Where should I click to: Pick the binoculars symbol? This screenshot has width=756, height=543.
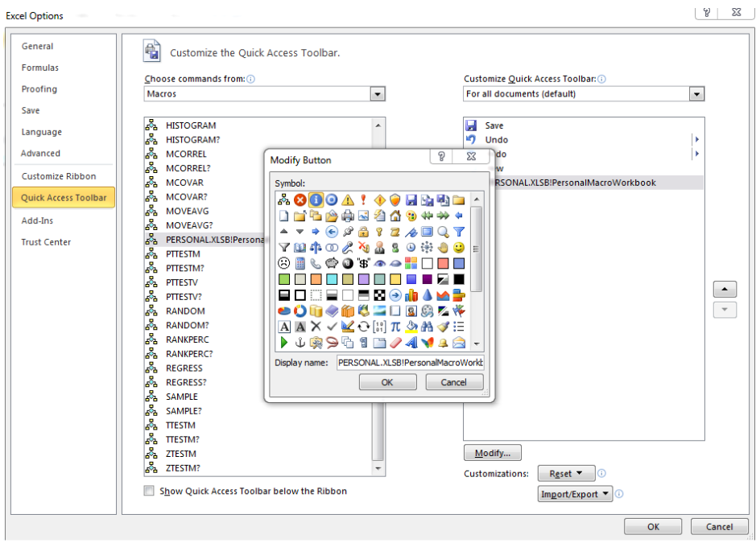click(428, 327)
